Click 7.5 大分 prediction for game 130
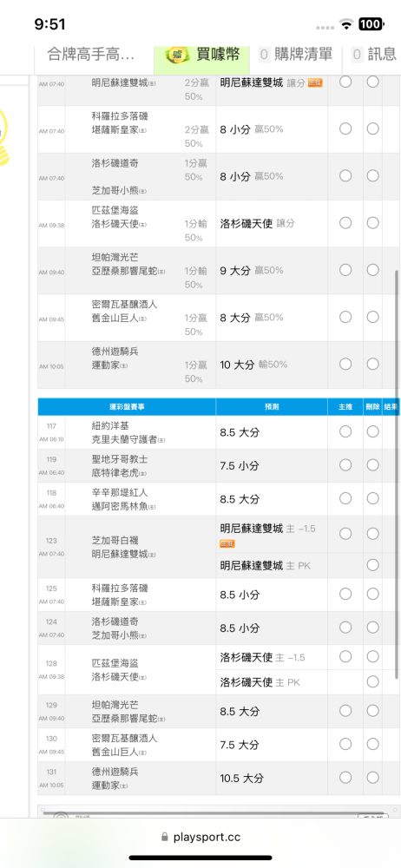The height and width of the screenshot is (868, 401). [240, 745]
